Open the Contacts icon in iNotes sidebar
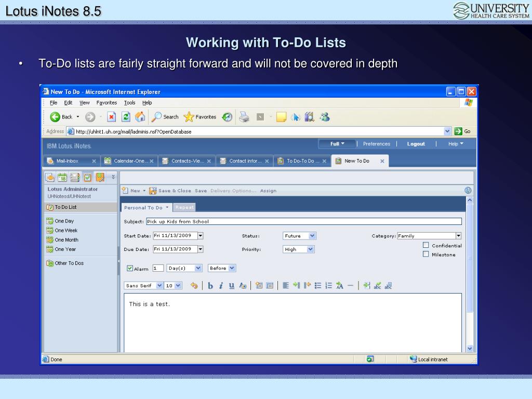The width and height of the screenshot is (532, 399). tap(75, 177)
